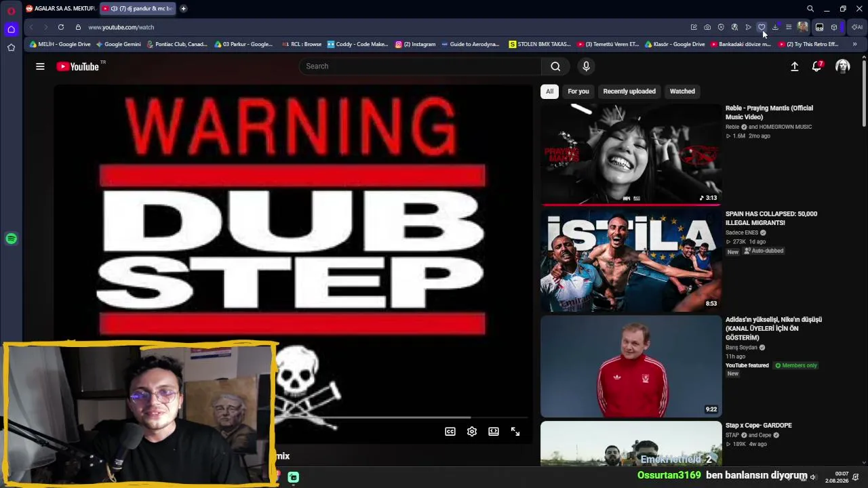The height and width of the screenshot is (488, 868).
Task: Open the YouTube Create upload button
Action: (795, 66)
